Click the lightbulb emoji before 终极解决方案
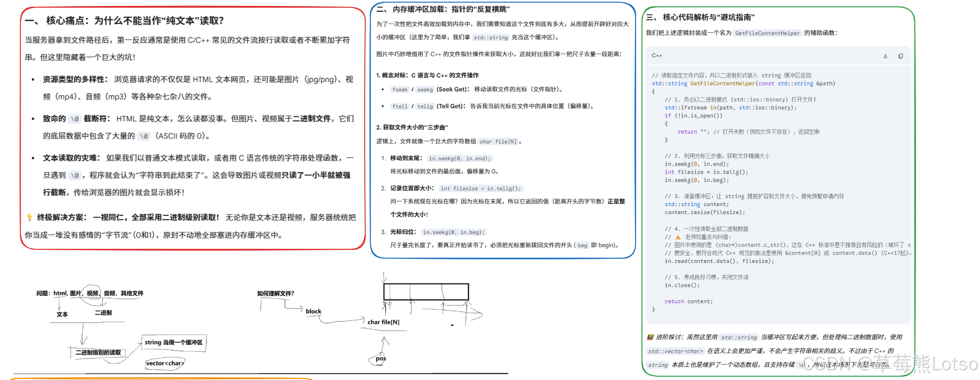Viewport: 980px width, 380px height. (30, 217)
